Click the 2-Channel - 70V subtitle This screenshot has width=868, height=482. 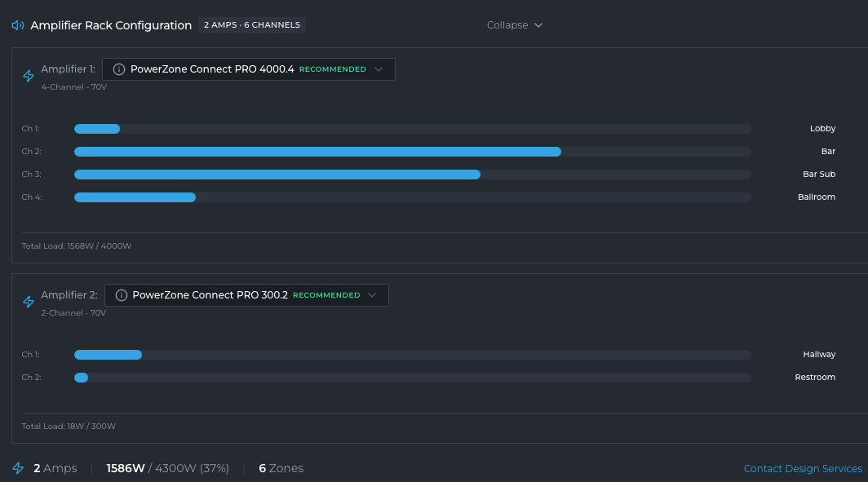pos(73,312)
